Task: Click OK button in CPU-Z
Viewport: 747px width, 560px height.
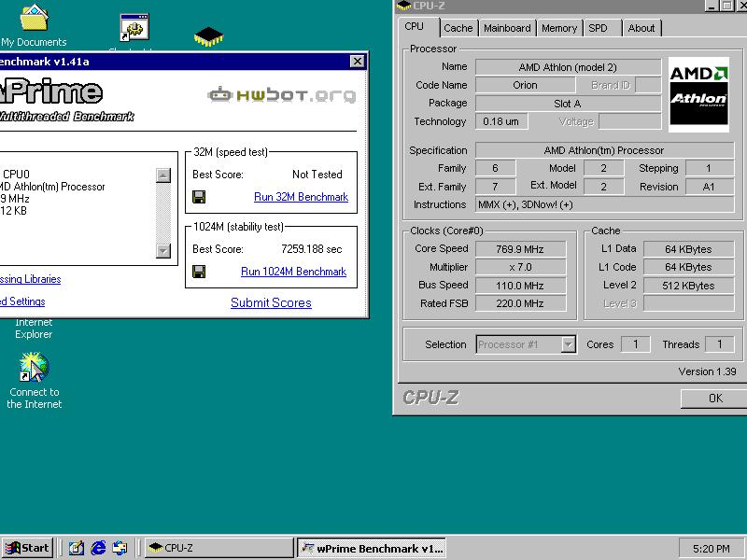Action: [x=714, y=399]
